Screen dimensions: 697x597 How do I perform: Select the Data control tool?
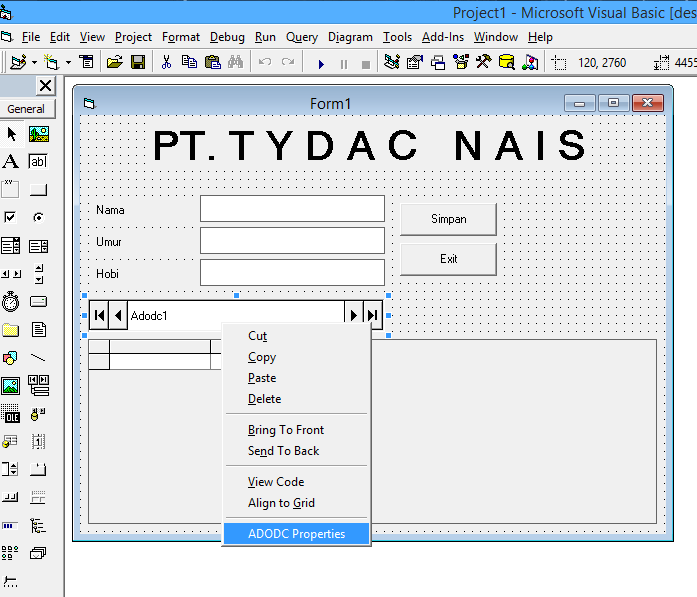click(x=39, y=385)
